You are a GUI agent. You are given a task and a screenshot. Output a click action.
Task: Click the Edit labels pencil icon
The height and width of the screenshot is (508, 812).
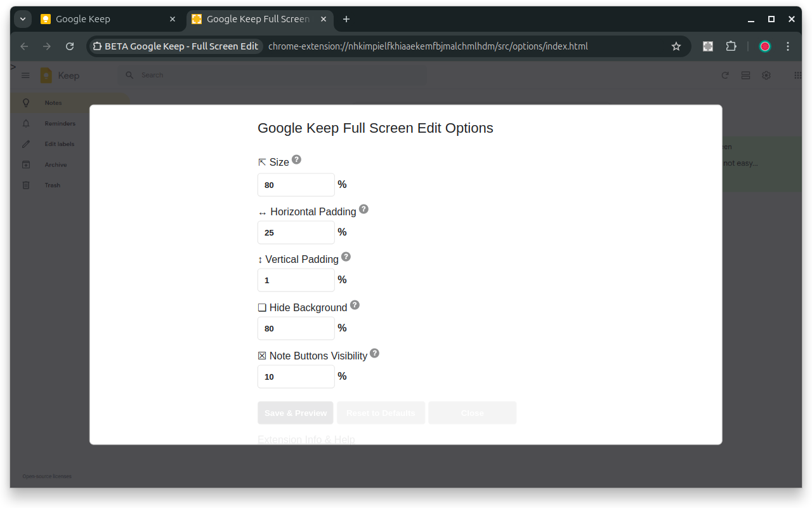pos(25,144)
